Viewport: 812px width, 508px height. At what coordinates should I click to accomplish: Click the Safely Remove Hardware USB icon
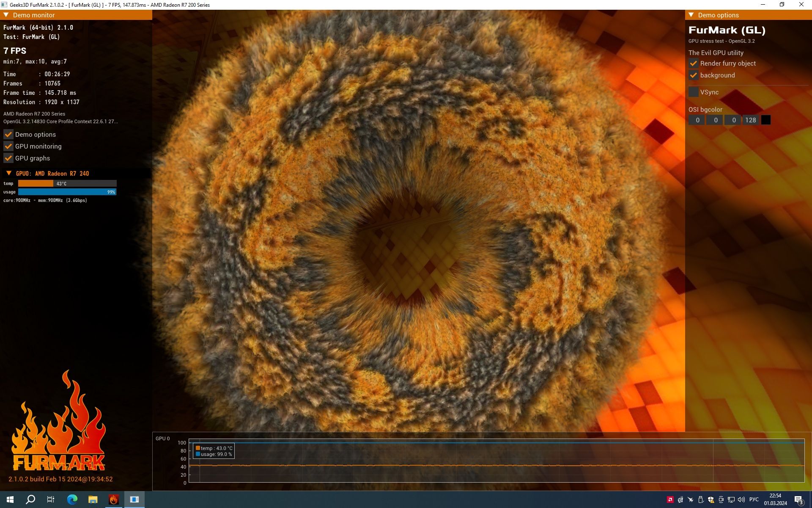coord(701,500)
